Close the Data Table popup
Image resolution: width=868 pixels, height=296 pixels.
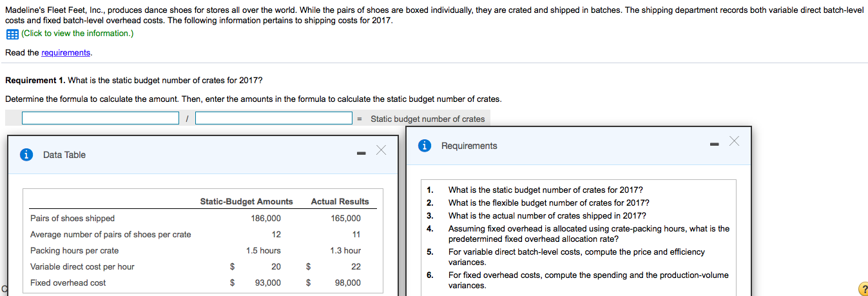point(381,151)
